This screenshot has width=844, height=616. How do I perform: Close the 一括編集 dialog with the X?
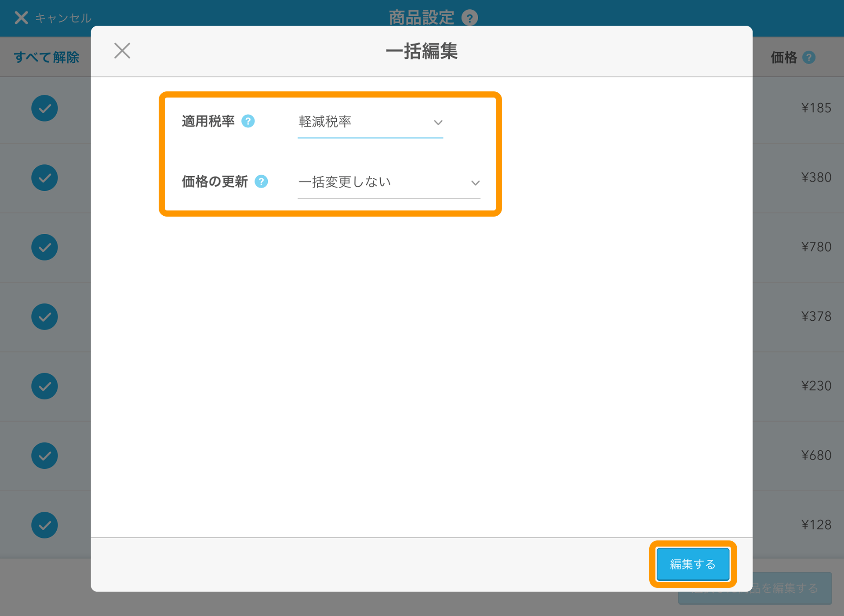click(122, 51)
